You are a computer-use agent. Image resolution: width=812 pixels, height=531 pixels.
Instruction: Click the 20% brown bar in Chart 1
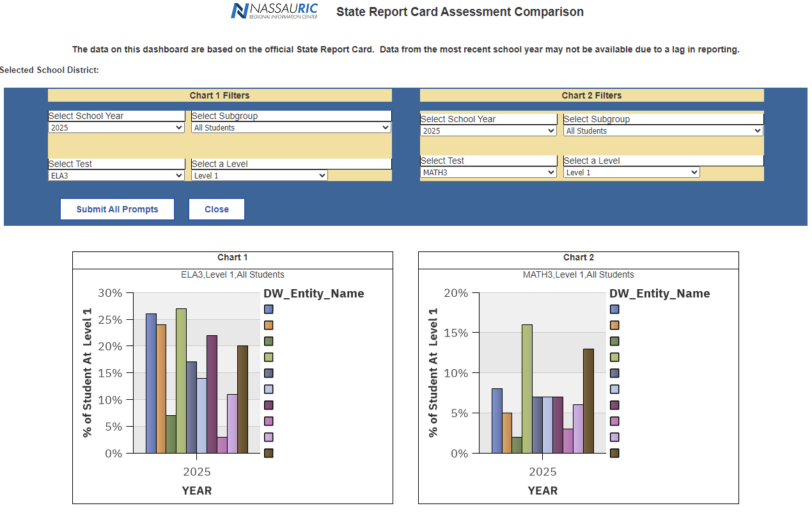[x=242, y=399]
